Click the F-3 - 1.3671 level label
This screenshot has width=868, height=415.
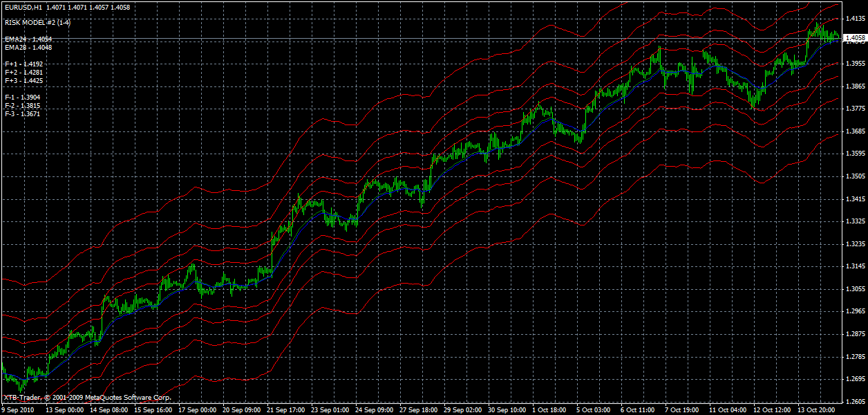click(x=22, y=113)
